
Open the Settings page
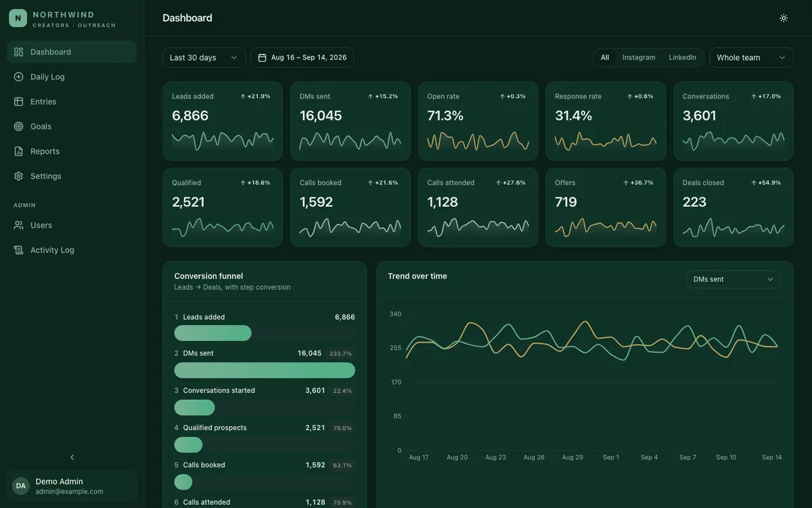pos(72,176)
